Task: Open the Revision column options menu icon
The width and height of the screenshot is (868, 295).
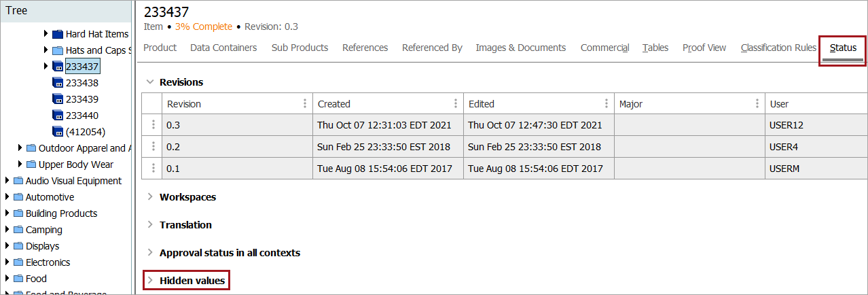Action: tap(305, 104)
